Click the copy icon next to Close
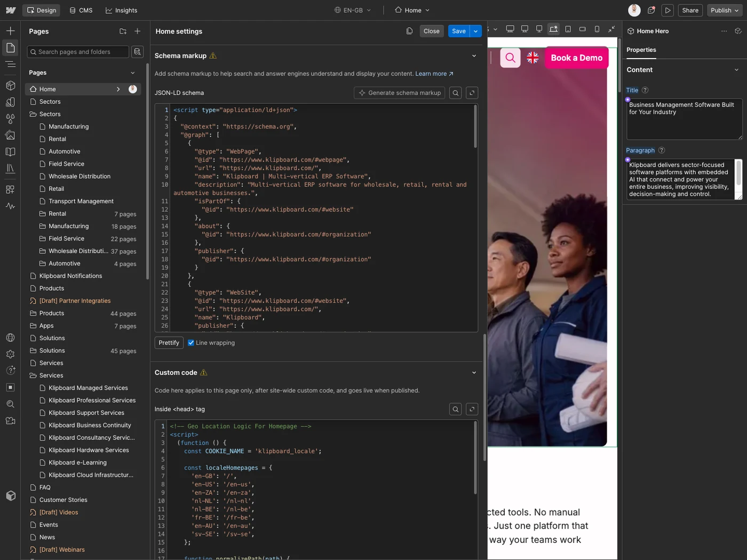Viewport: 747px width, 560px height. click(x=409, y=31)
